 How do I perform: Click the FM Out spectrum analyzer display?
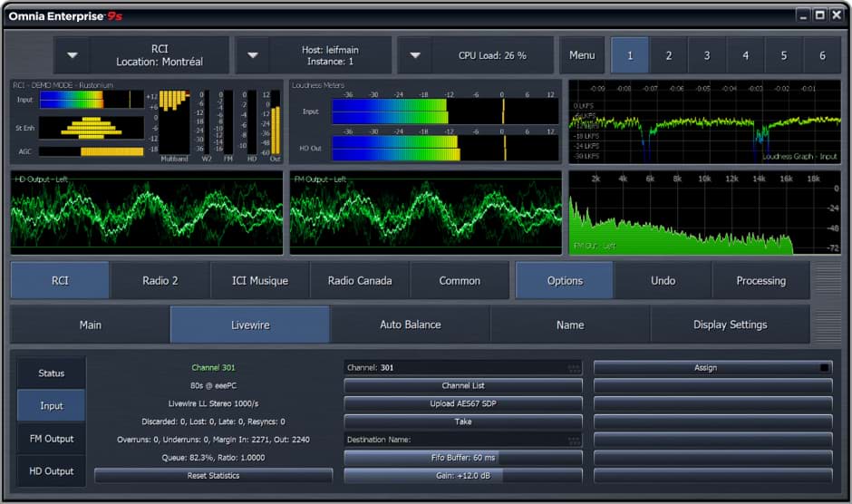tap(704, 213)
